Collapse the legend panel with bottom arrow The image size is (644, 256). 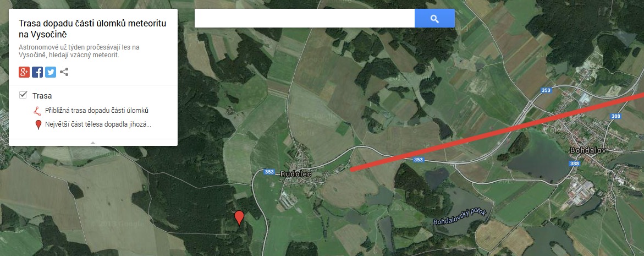tap(93, 143)
